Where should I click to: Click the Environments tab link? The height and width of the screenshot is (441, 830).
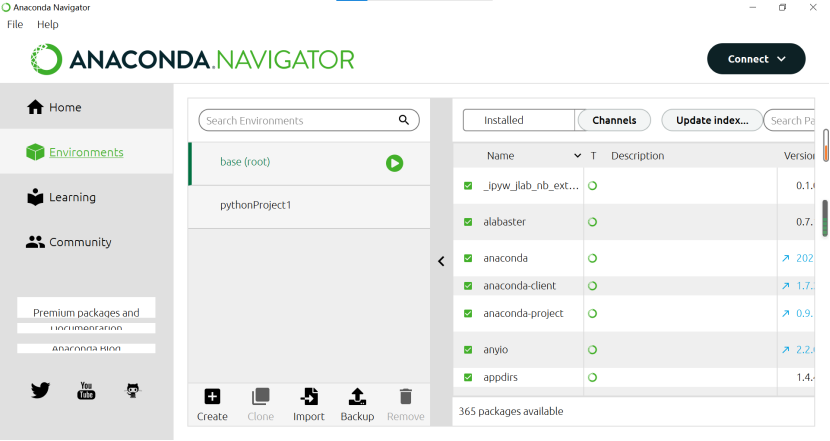point(86,152)
